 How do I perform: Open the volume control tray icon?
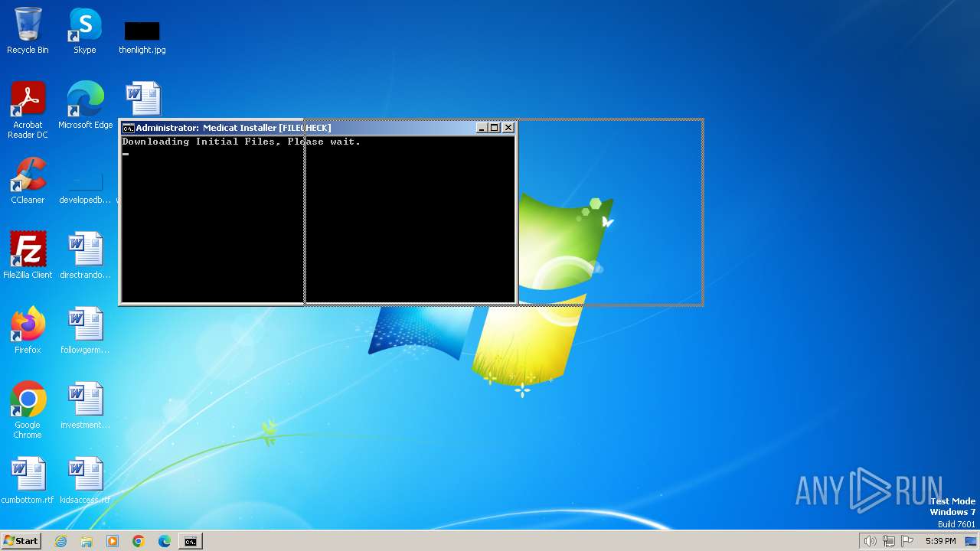(870, 541)
